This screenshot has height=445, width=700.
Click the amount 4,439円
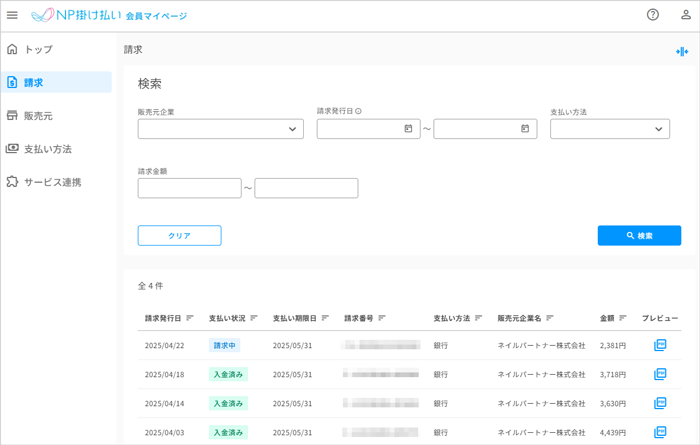pyautogui.click(x=613, y=433)
